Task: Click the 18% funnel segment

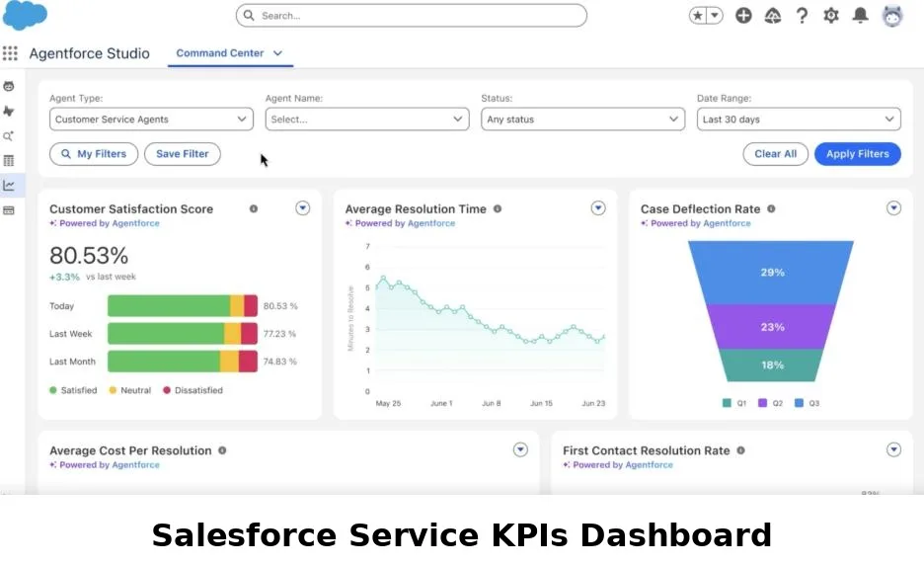Action: point(771,364)
